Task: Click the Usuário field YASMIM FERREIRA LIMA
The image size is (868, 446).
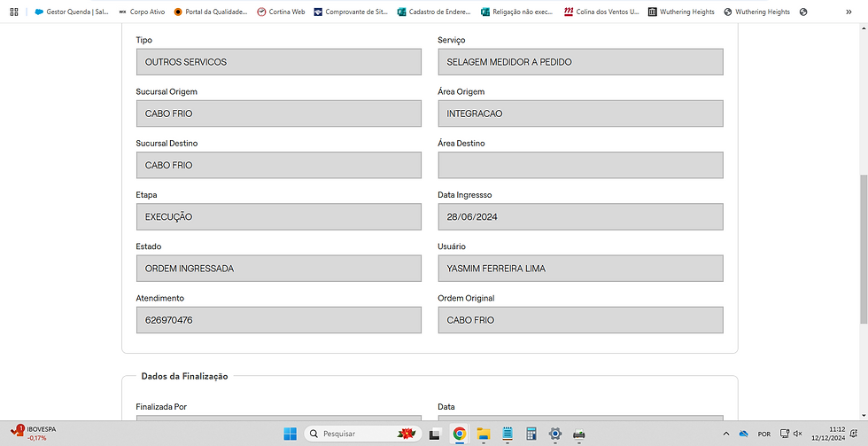Action: click(580, 268)
